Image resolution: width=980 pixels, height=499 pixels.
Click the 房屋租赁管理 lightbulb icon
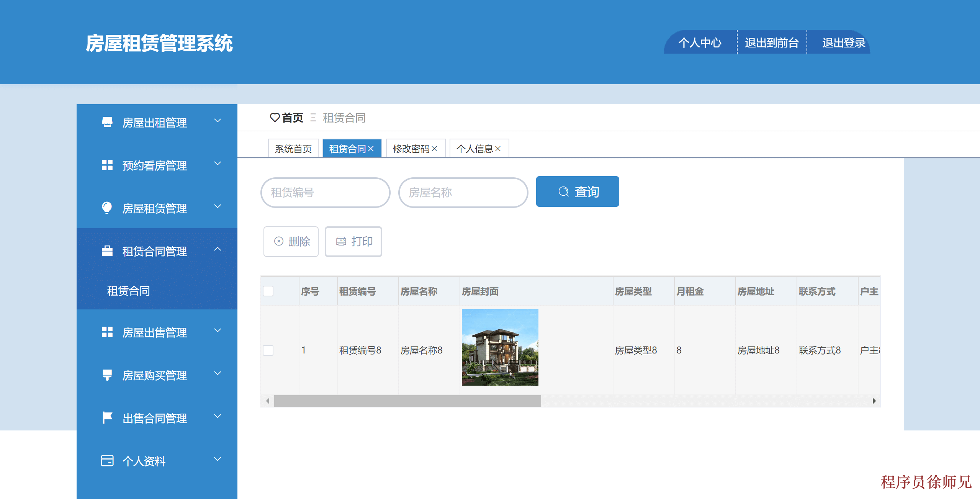click(107, 208)
